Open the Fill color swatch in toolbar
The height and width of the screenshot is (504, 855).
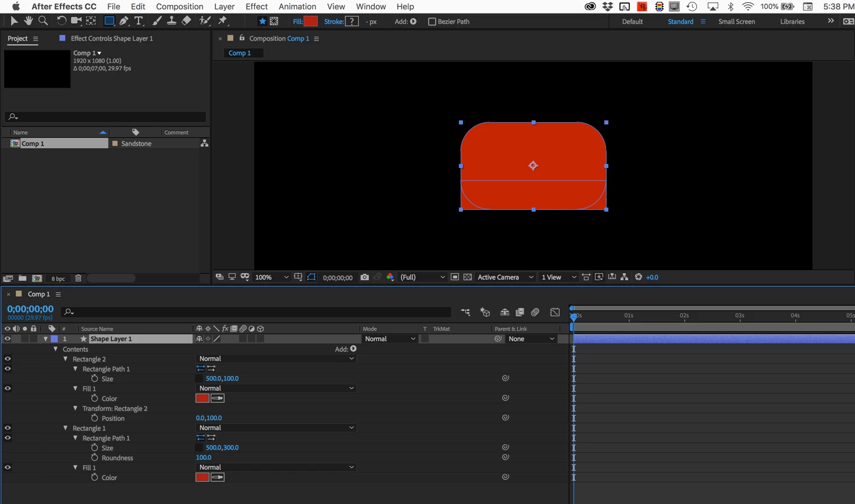click(x=311, y=22)
